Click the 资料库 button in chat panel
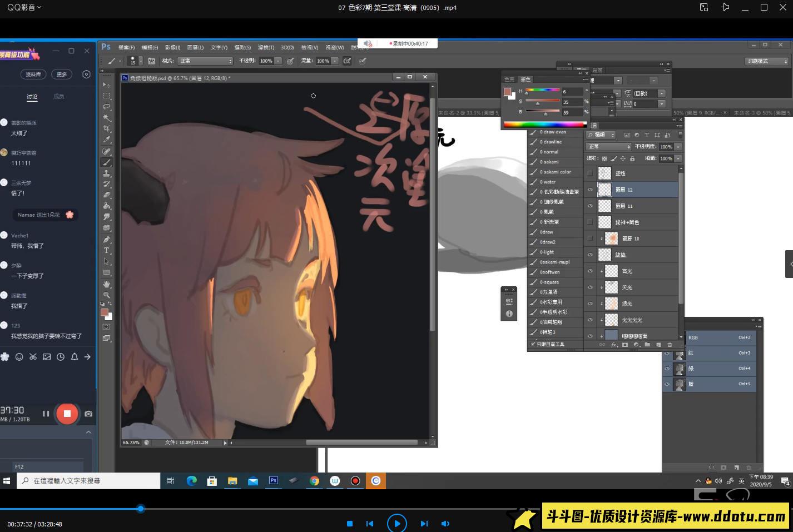This screenshot has height=532, width=793. click(33, 74)
